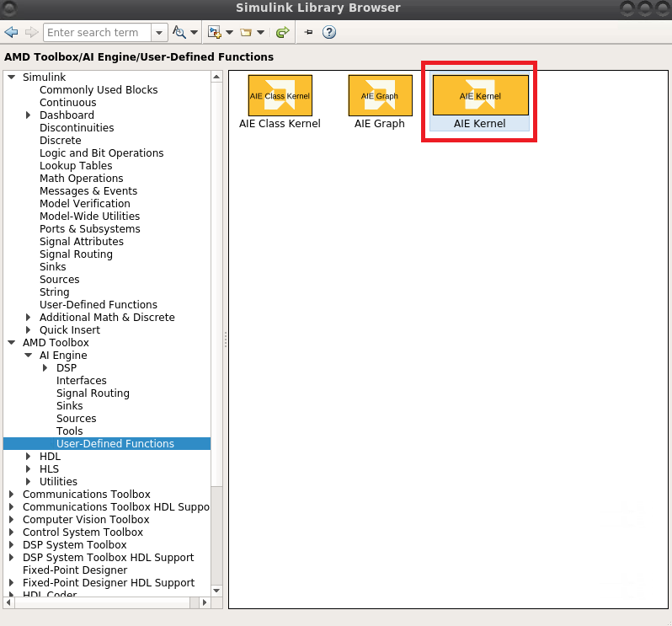Open the search term history dropdown
The width and height of the screenshot is (672, 626).
point(159,33)
